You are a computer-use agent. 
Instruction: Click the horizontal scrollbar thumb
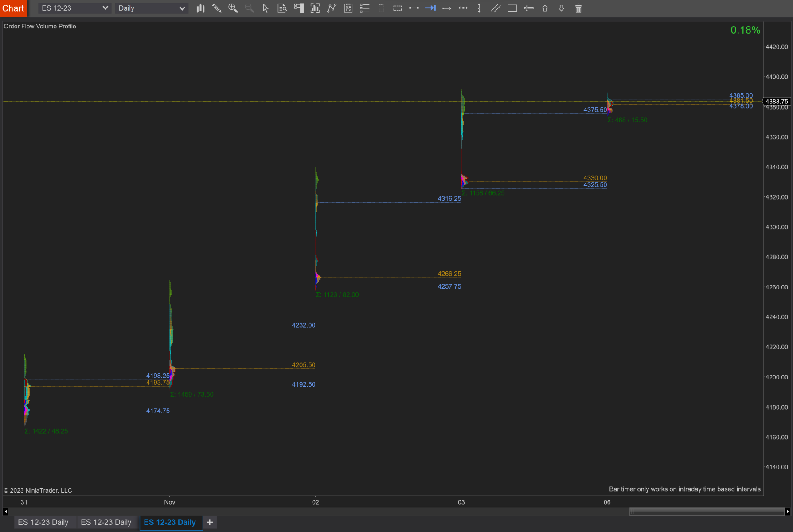(707, 512)
